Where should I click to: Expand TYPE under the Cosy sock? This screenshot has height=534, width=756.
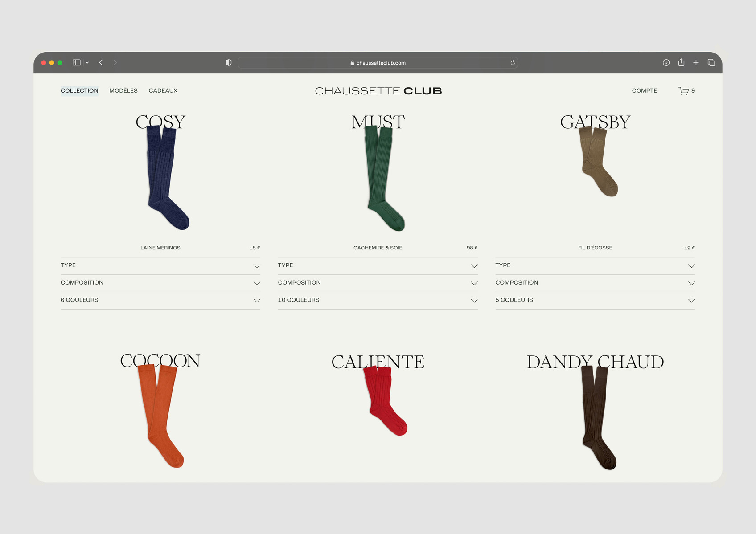(x=160, y=265)
